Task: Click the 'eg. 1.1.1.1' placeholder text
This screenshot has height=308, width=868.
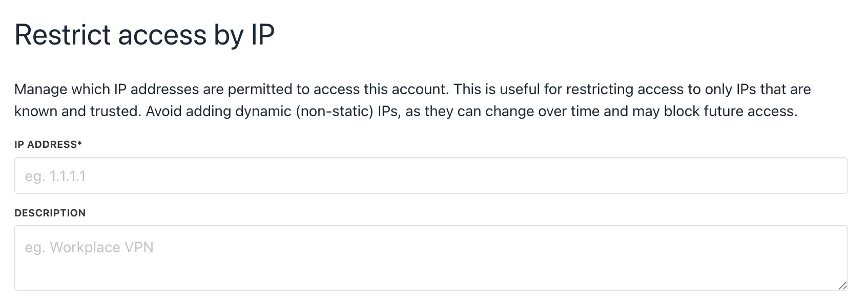Action: [x=55, y=177]
